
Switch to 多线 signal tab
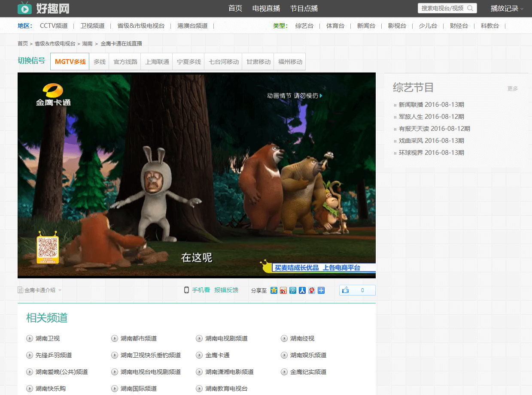[x=100, y=61]
